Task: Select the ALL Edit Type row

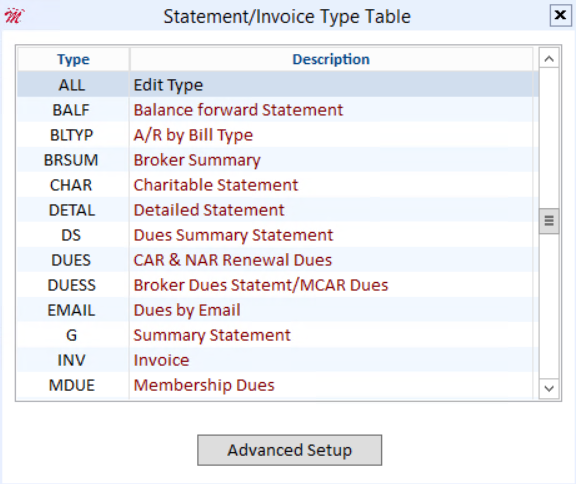Action: pyautogui.click(x=278, y=85)
